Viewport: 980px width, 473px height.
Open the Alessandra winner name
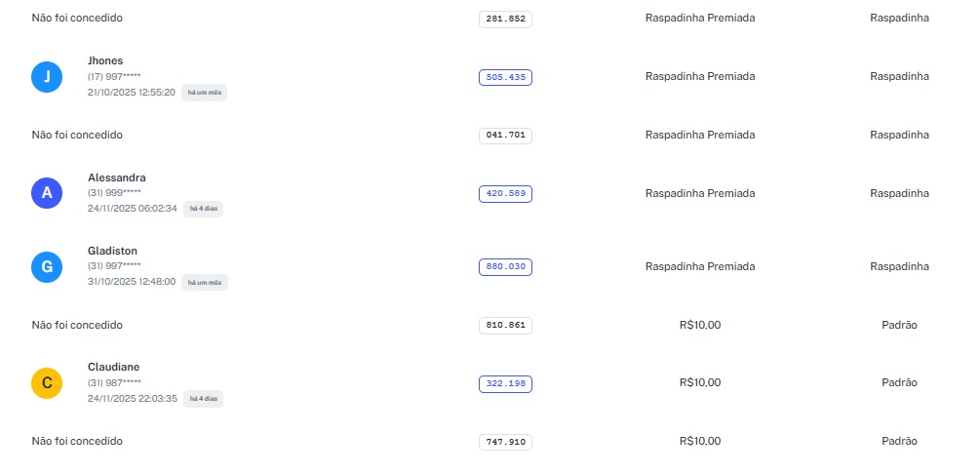tap(116, 177)
